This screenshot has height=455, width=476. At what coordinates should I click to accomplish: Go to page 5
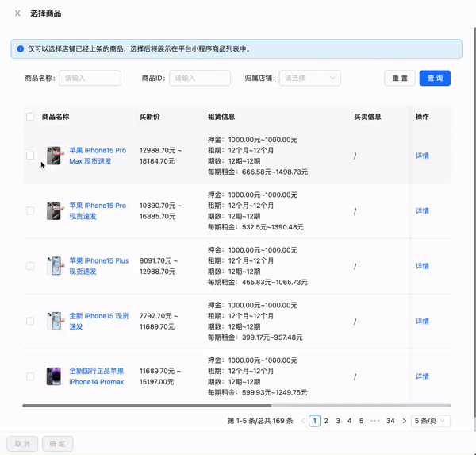click(x=361, y=421)
